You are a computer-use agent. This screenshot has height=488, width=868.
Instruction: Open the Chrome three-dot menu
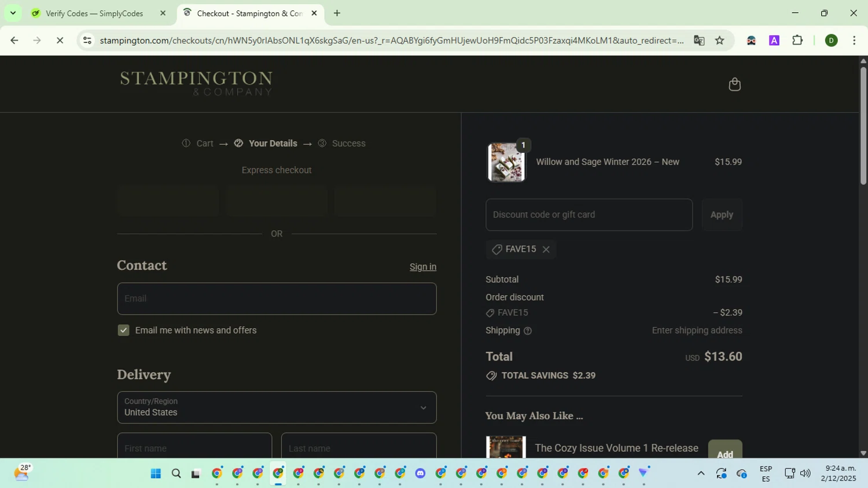(854, 41)
